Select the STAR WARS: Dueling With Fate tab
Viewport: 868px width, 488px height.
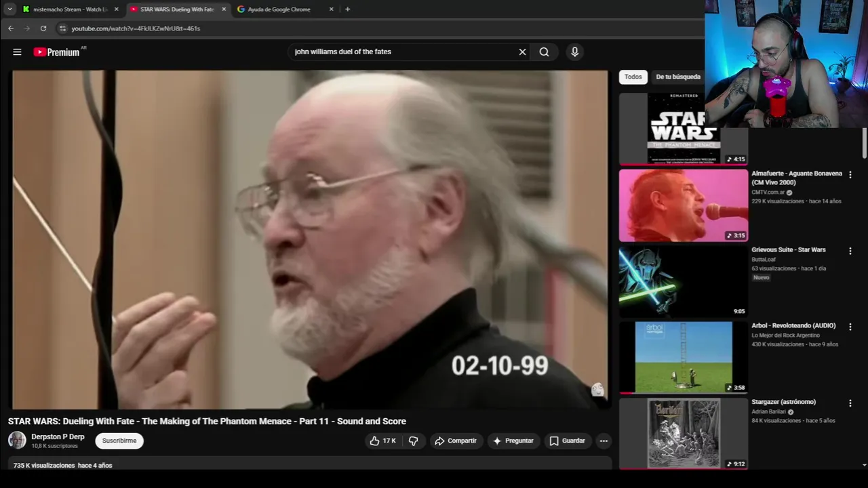(x=178, y=9)
